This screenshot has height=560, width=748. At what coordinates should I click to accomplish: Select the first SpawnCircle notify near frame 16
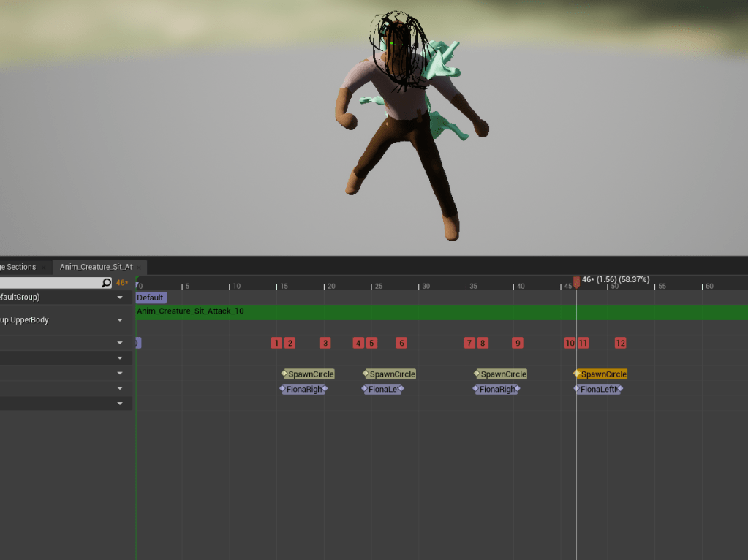tap(311, 374)
